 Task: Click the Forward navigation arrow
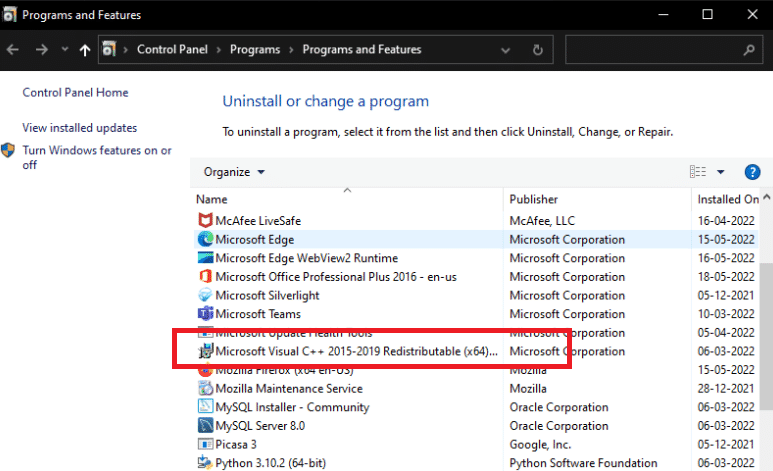coord(42,49)
